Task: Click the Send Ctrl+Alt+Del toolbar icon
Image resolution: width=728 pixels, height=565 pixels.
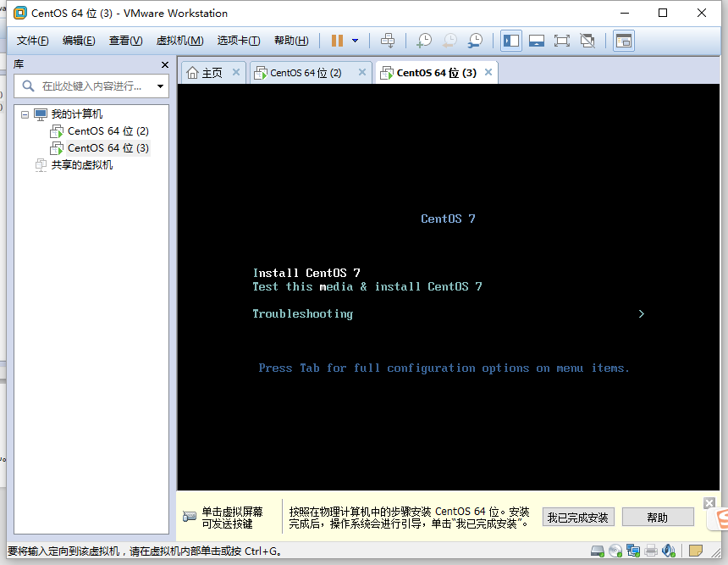Action: click(x=388, y=41)
